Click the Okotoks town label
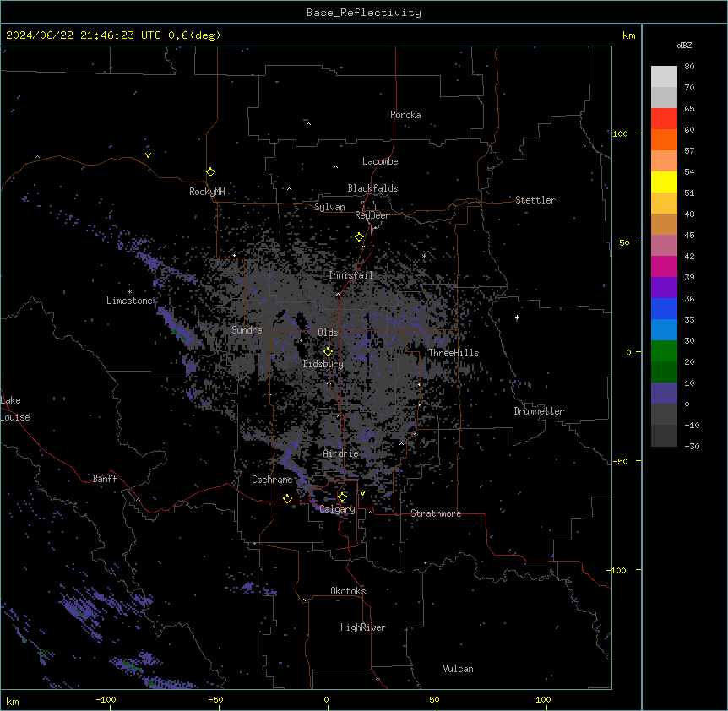728x711 pixels. (x=348, y=591)
